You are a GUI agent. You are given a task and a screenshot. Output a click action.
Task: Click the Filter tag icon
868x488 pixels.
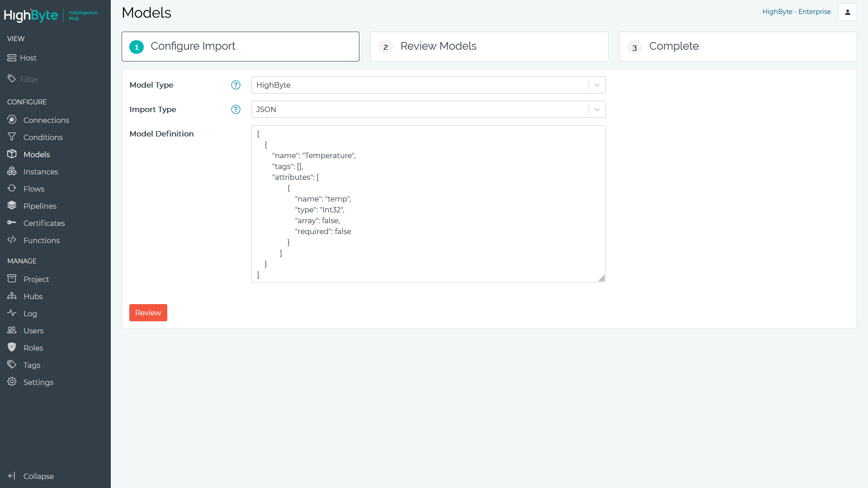pos(12,79)
